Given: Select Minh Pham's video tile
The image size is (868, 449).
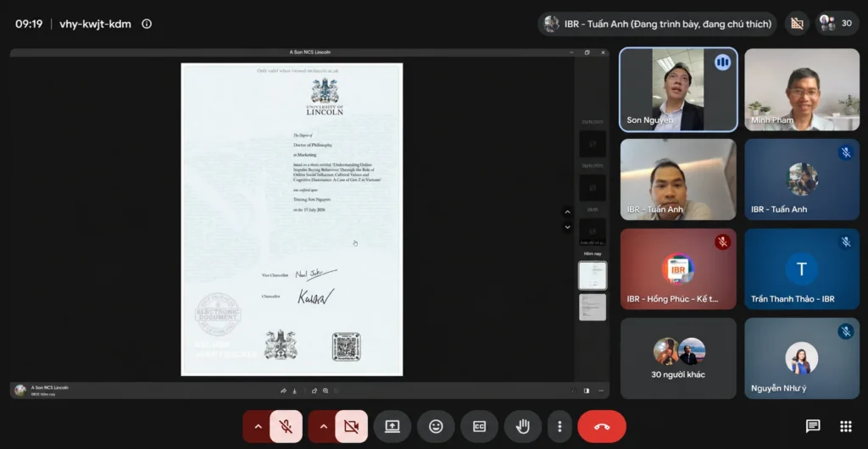Looking at the screenshot, I should pos(802,90).
